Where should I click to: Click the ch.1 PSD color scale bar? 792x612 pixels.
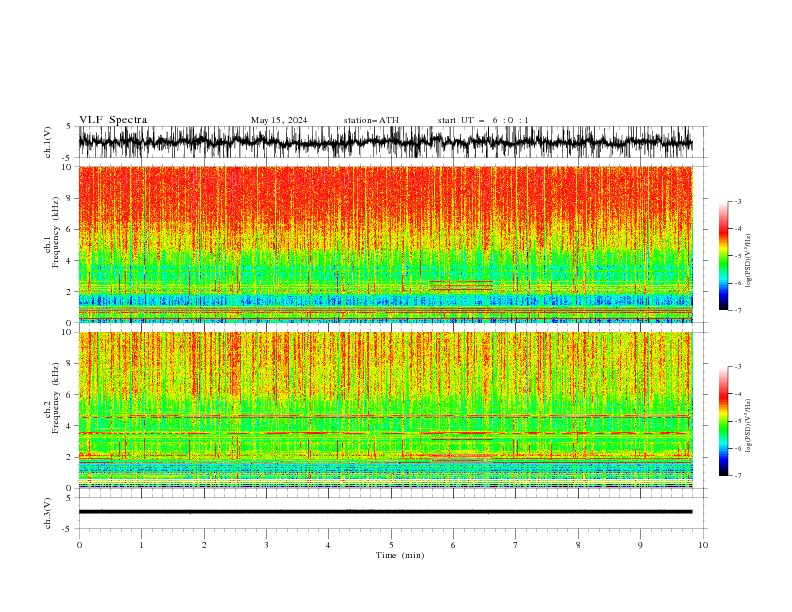pyautogui.click(x=723, y=256)
